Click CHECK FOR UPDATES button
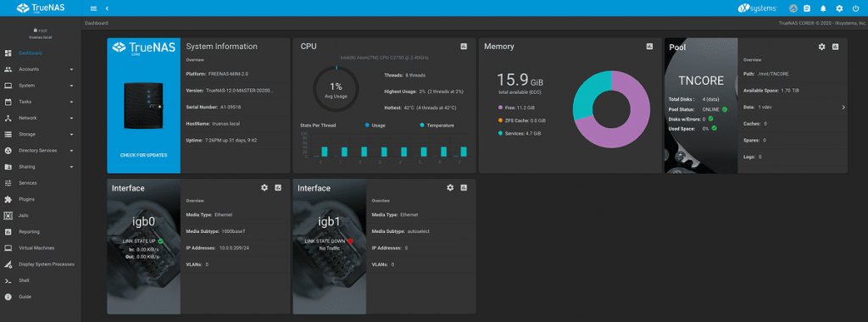The width and height of the screenshot is (868, 322). (144, 155)
